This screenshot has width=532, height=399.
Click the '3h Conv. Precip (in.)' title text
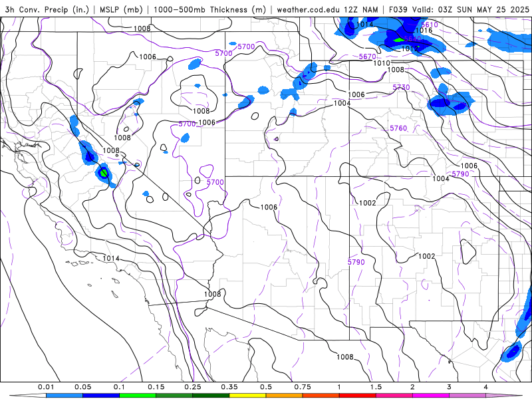pos(47,9)
